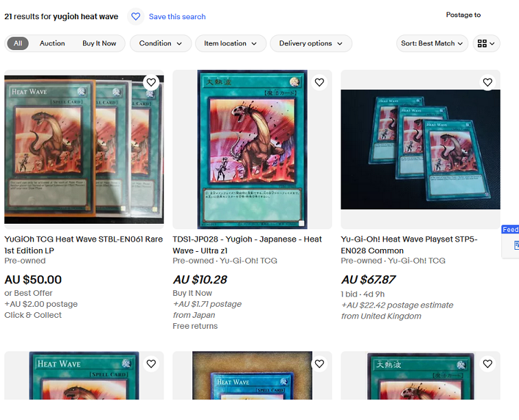This screenshot has height=420, width=519.
Task: Click the heart icon beside Save this search
Action: point(136,16)
